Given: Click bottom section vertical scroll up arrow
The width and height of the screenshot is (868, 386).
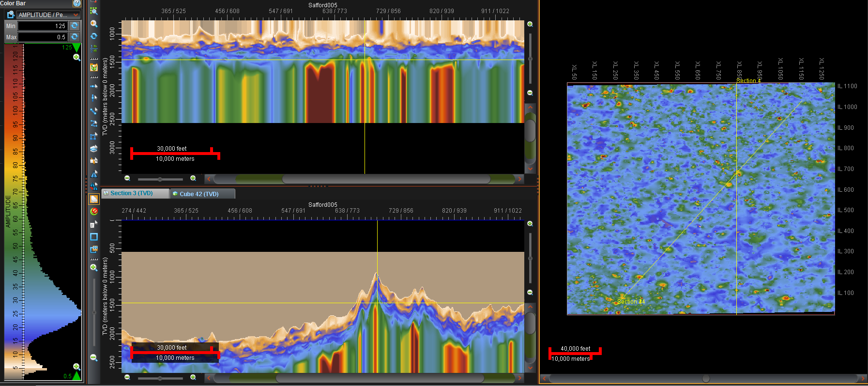Looking at the screenshot, I should point(531,307).
